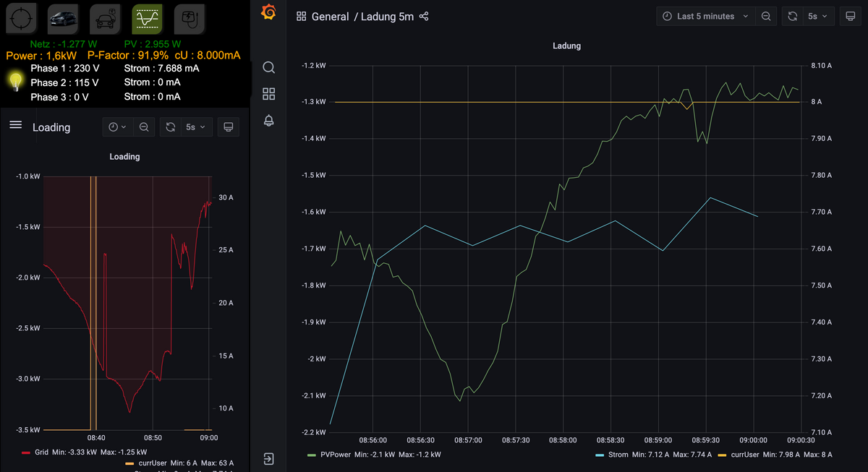The width and height of the screenshot is (868, 472).
Task: Open Alerting bell in sidebar
Action: click(x=268, y=120)
